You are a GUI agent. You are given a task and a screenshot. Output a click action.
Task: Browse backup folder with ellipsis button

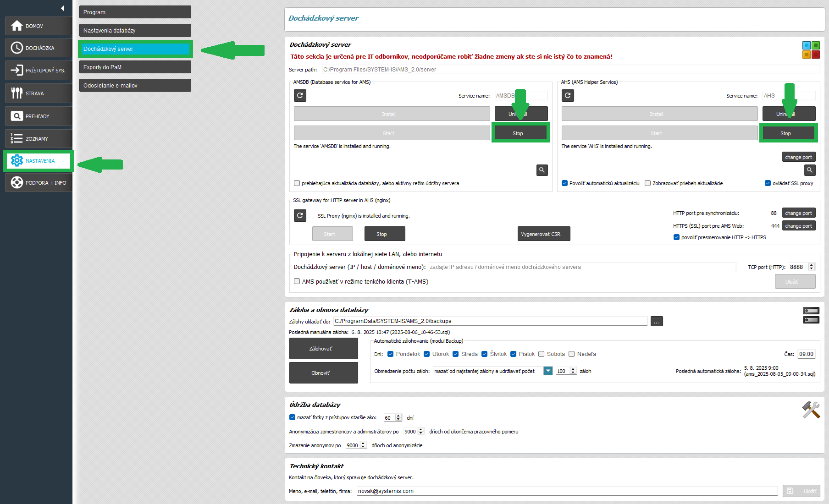(x=657, y=322)
